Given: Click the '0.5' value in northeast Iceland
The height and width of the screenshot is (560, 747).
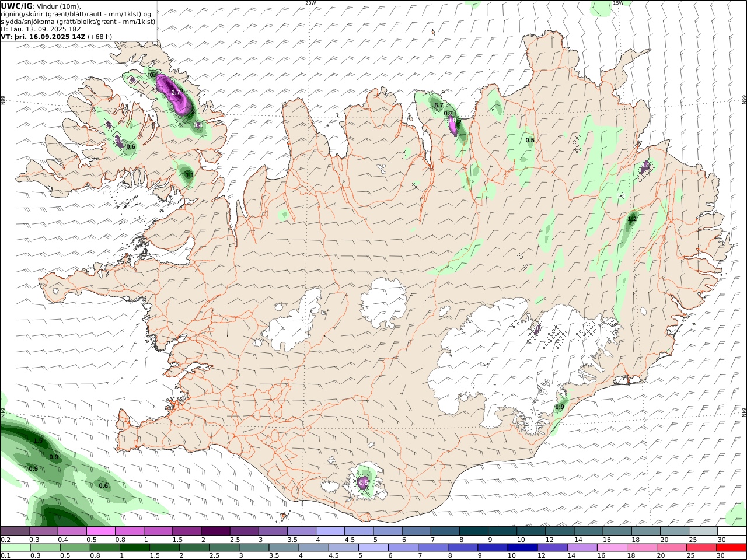Looking at the screenshot, I should (x=530, y=140).
